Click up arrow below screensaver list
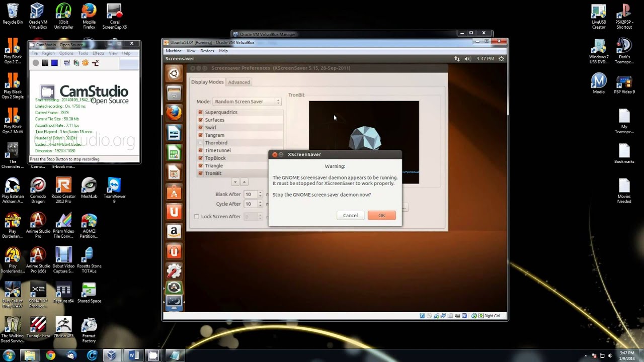Viewport: 644px width, 362px height. coord(244,182)
